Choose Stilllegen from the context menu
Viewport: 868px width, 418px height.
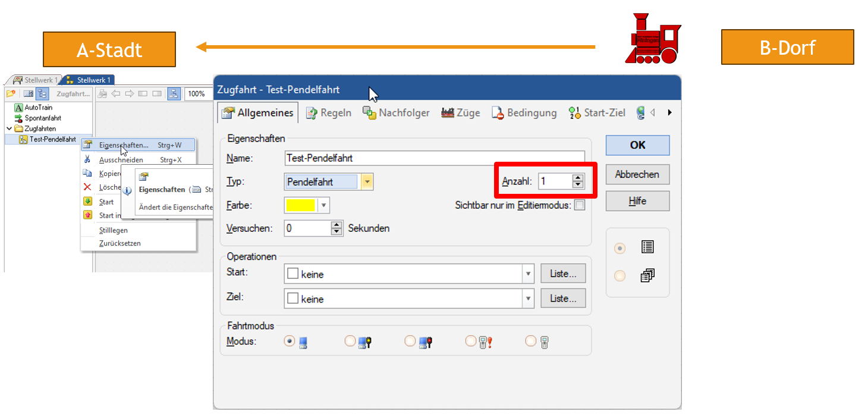(x=113, y=230)
